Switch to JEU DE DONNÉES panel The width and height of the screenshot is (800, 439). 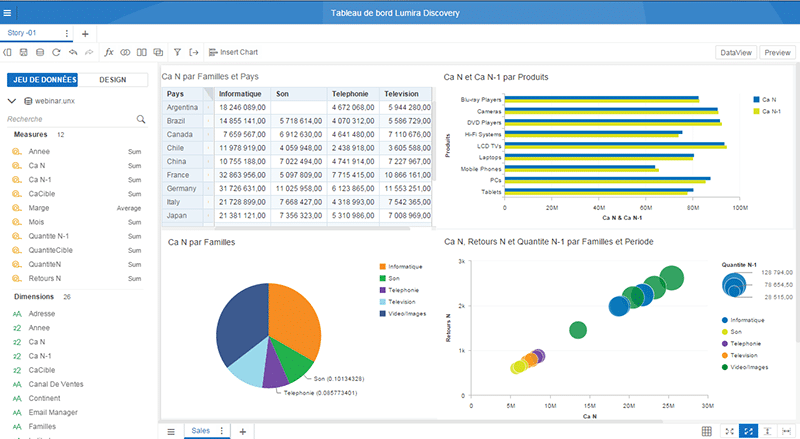coord(44,80)
